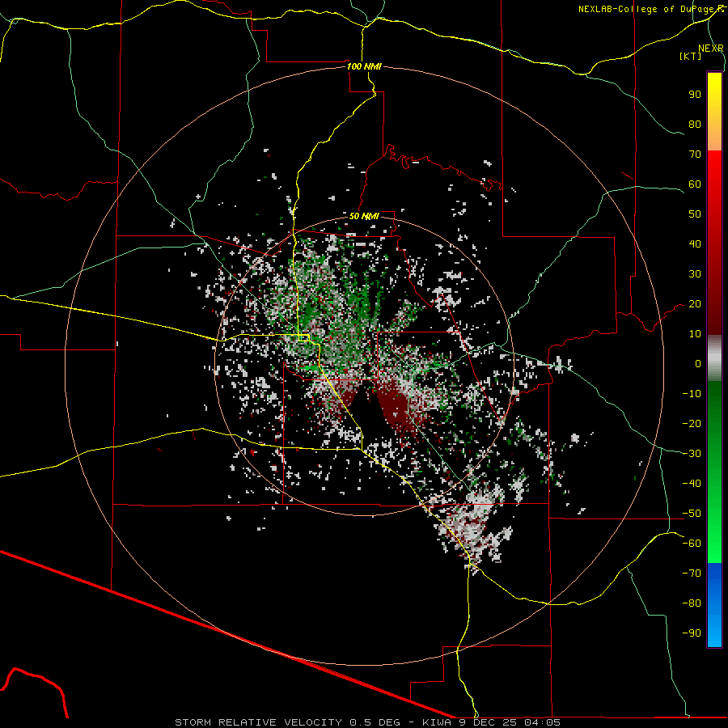Click the positive "20" scale value
This screenshot has width=728, height=728.
[695, 304]
